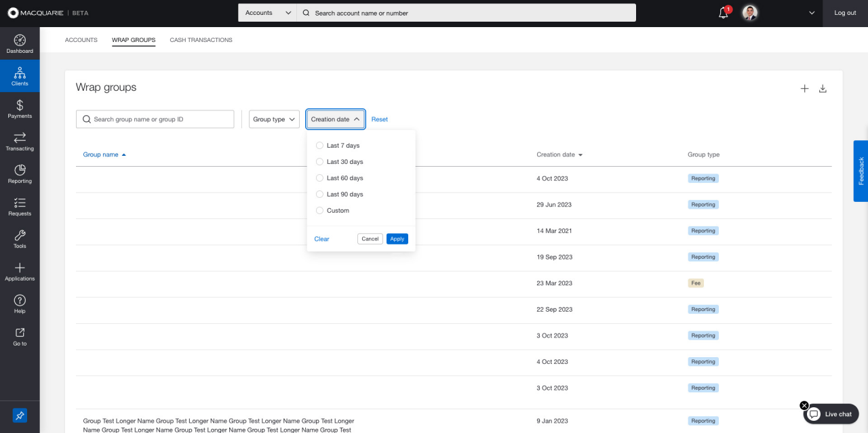Click the Log out button
Viewport: 868px width, 433px height.
click(845, 13)
